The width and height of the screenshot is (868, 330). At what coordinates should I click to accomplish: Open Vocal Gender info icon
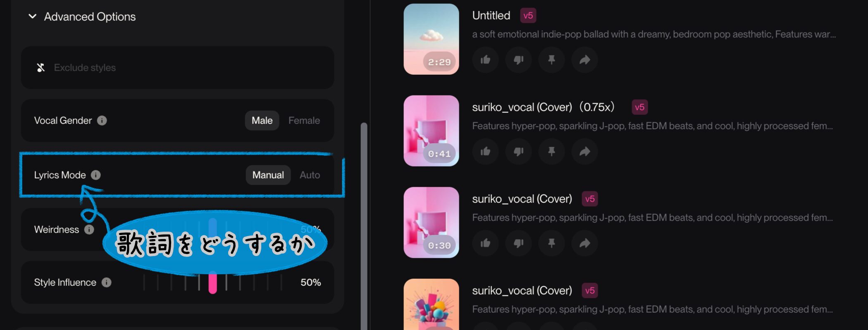click(x=102, y=121)
